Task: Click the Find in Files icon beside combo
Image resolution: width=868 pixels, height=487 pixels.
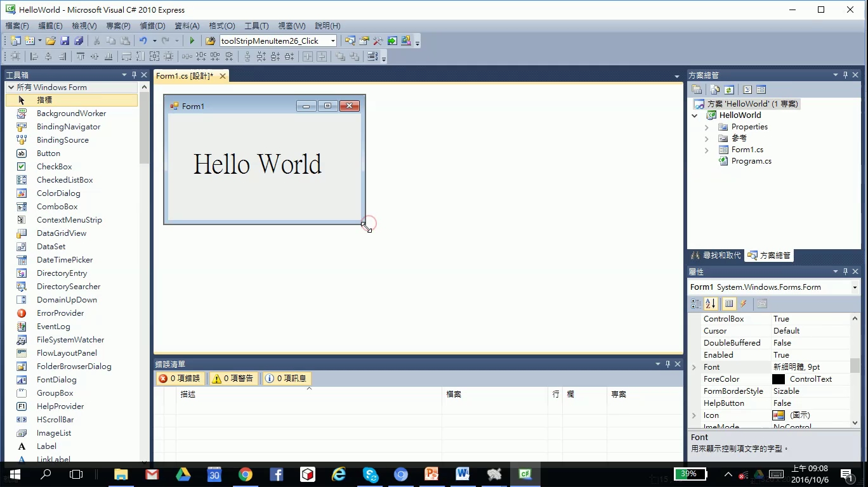Action: click(x=211, y=41)
